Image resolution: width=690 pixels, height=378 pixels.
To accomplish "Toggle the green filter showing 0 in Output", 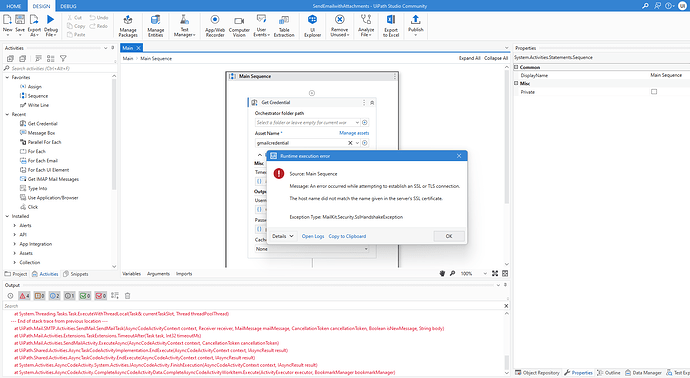I will click(x=85, y=296).
